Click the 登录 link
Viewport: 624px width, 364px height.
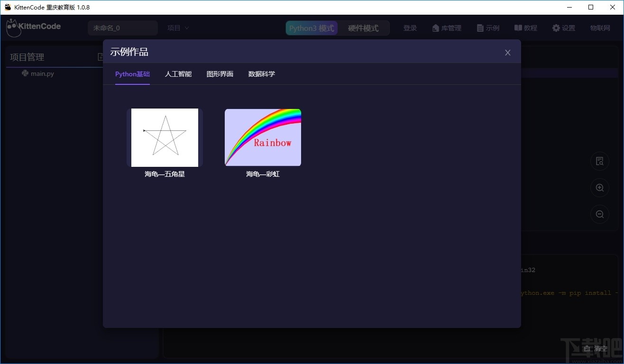click(x=410, y=27)
